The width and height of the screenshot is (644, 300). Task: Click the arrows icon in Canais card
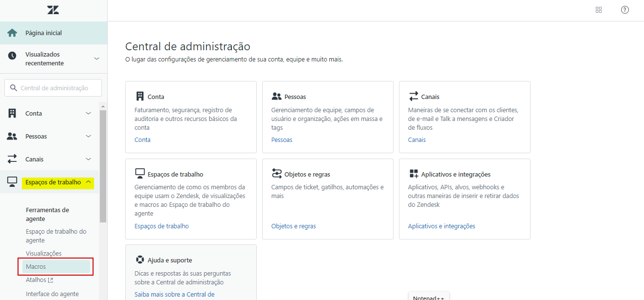pyautogui.click(x=414, y=96)
